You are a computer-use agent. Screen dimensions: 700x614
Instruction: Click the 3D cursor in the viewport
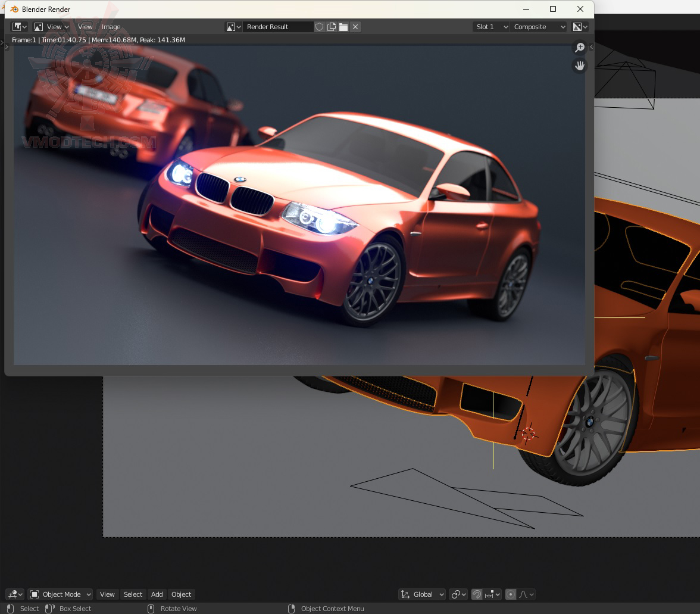tap(528, 434)
